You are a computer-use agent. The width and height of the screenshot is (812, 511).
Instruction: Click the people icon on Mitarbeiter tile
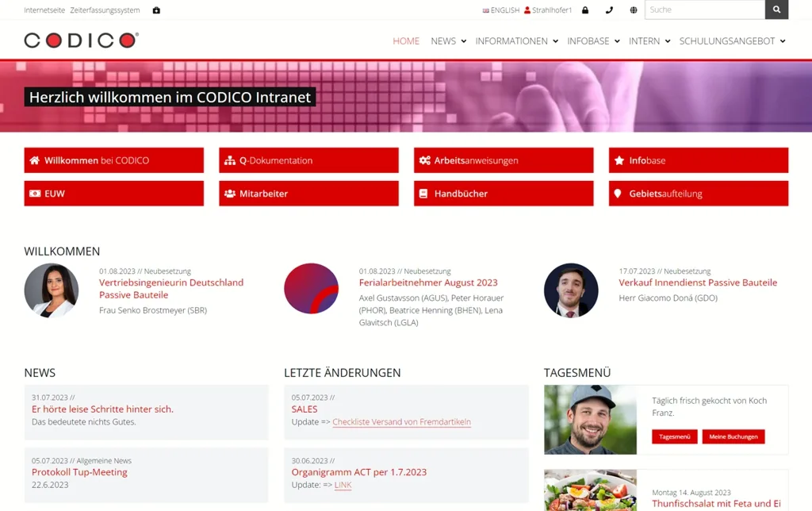[229, 194]
